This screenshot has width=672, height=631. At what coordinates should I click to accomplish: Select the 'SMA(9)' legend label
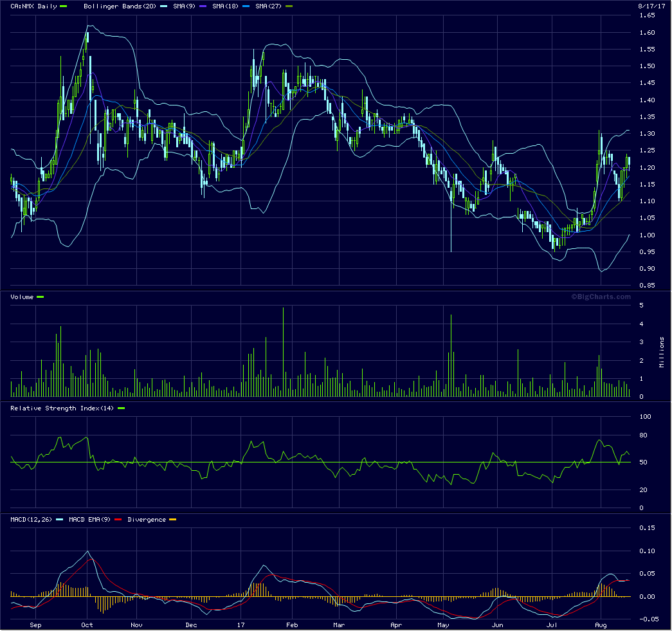coord(185,6)
